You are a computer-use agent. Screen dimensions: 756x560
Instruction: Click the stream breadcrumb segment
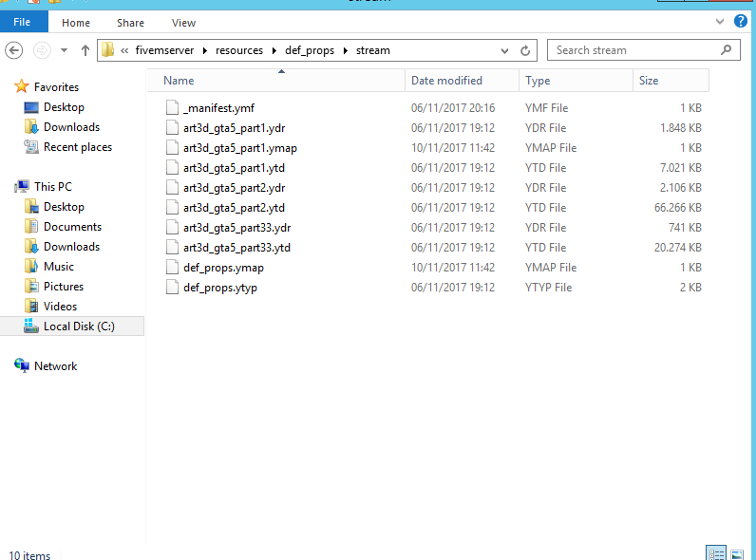click(x=373, y=50)
